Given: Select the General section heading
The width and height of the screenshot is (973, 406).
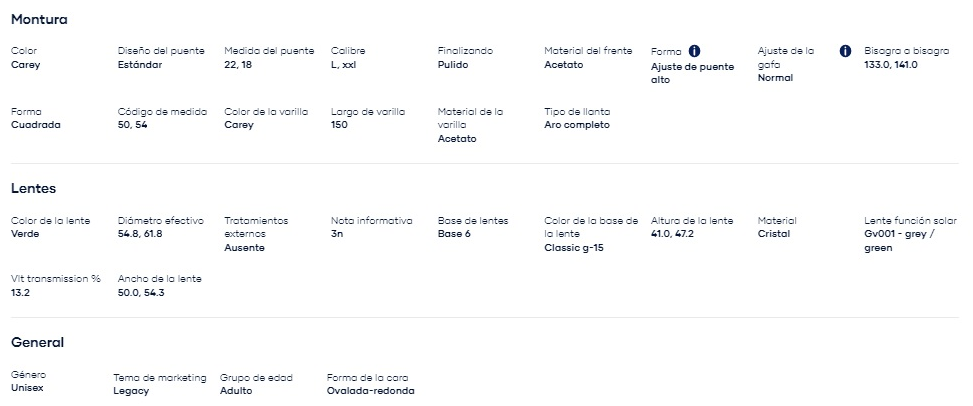Looking at the screenshot, I should pyautogui.click(x=37, y=343).
